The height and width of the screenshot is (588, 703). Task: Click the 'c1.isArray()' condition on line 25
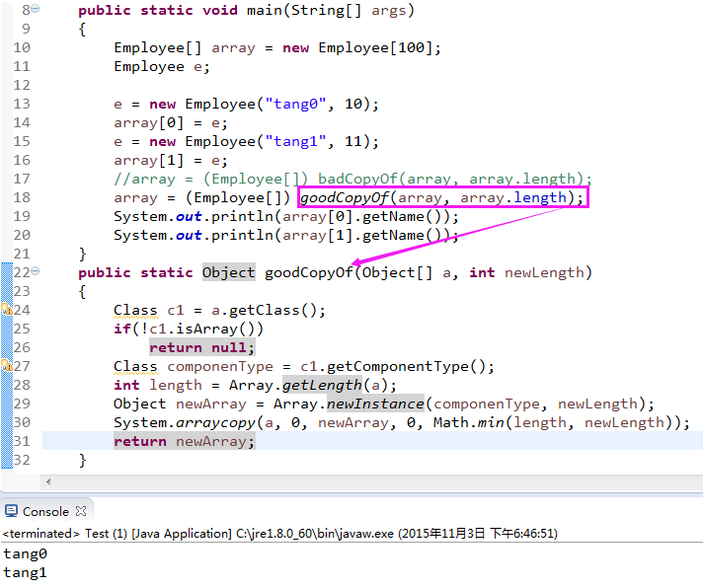click(201, 329)
